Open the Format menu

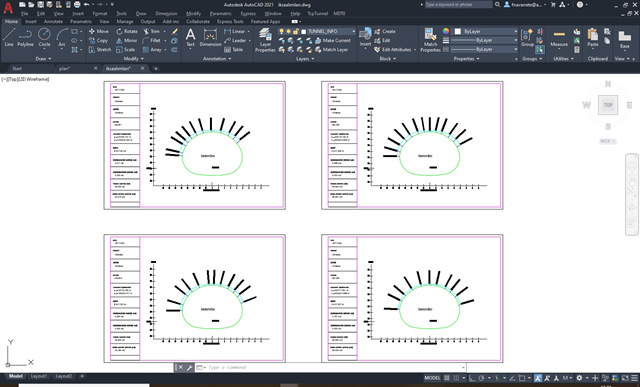[x=100, y=13]
